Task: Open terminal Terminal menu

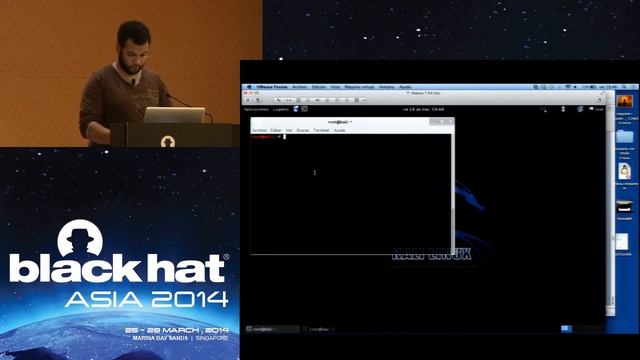Action: pyautogui.click(x=321, y=130)
